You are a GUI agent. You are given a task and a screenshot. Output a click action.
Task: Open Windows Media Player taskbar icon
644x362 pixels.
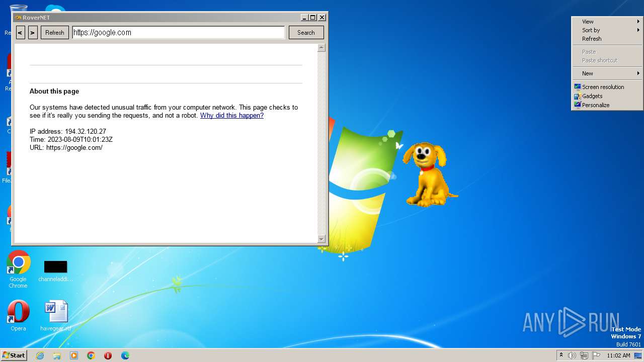74,355
